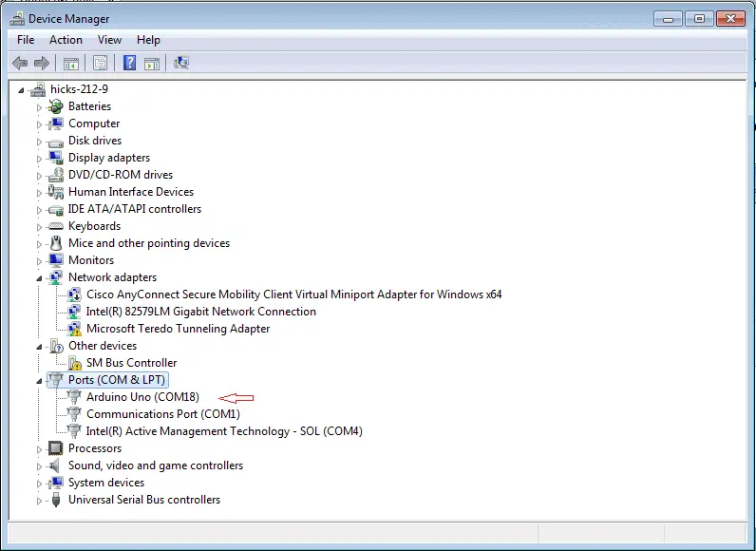
Task: Click the DVD/CD-ROM drives icon
Action: pos(56,175)
